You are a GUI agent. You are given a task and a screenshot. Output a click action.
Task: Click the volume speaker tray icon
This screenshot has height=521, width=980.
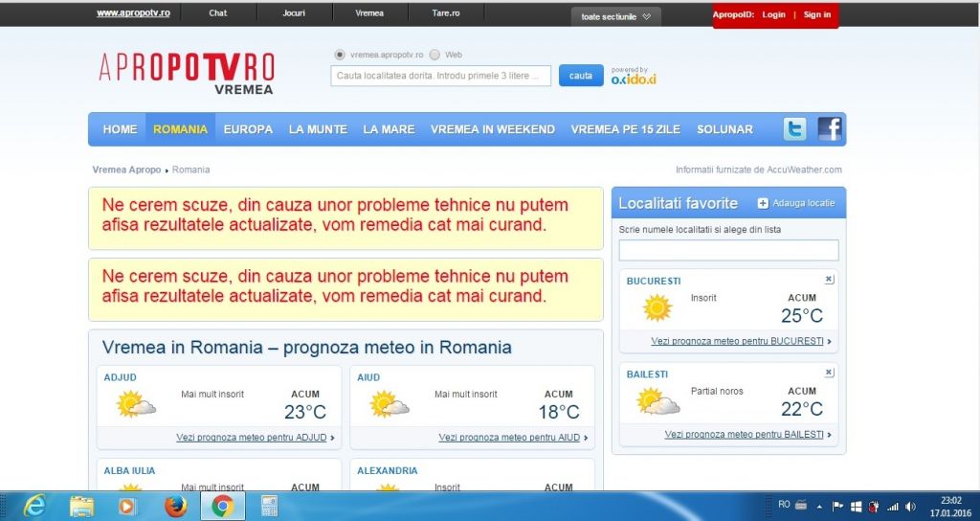pos(911,506)
